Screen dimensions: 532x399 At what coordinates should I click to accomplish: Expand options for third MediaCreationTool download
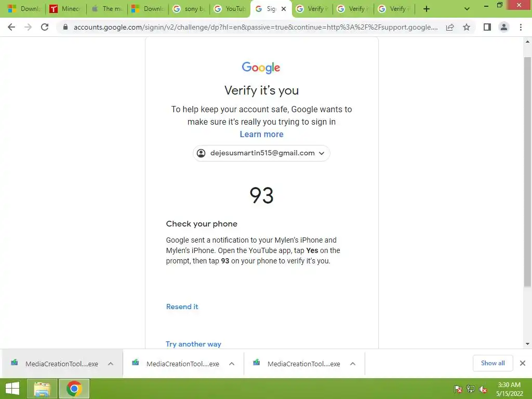click(x=353, y=364)
